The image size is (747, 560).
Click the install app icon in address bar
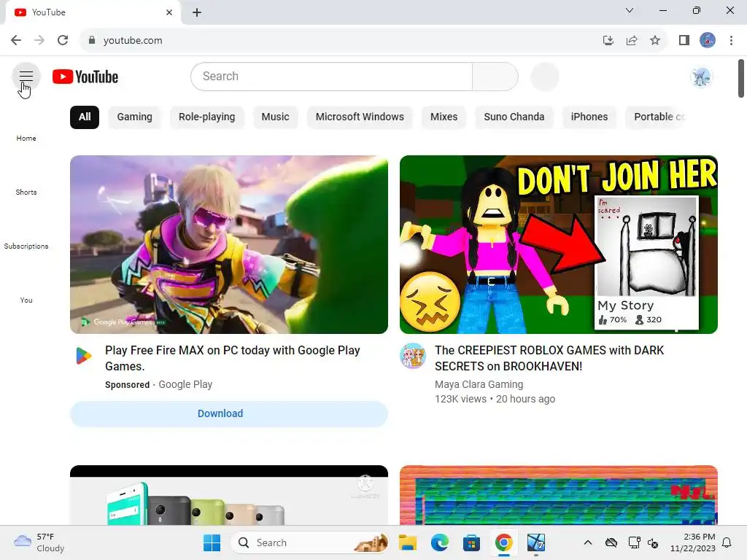pyautogui.click(x=608, y=41)
